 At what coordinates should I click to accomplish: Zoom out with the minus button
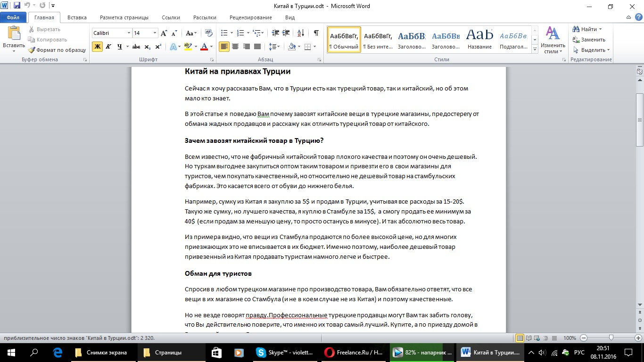(x=584, y=338)
